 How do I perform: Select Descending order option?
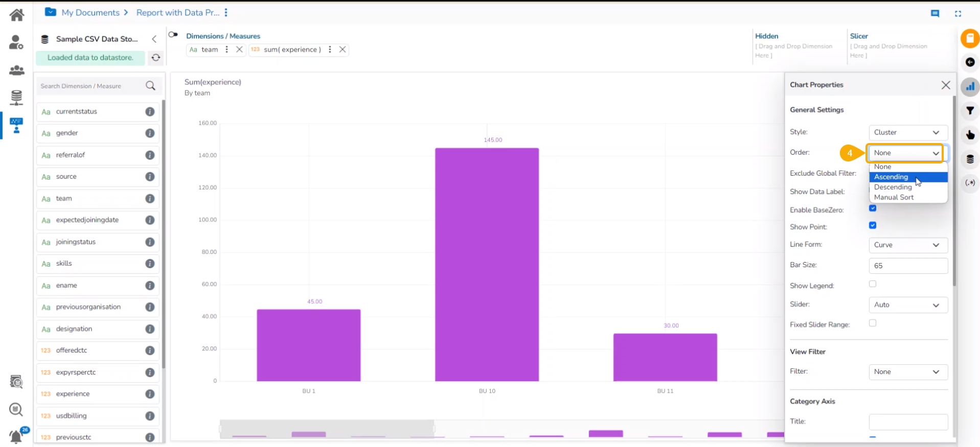[x=908, y=187]
